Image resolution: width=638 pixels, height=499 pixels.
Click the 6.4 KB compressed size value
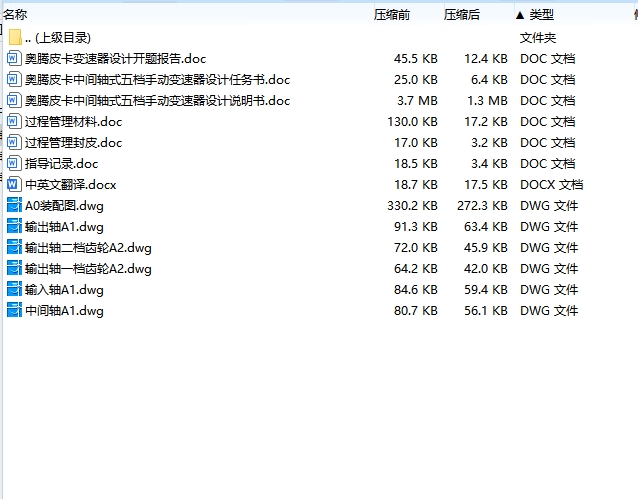[x=489, y=79]
